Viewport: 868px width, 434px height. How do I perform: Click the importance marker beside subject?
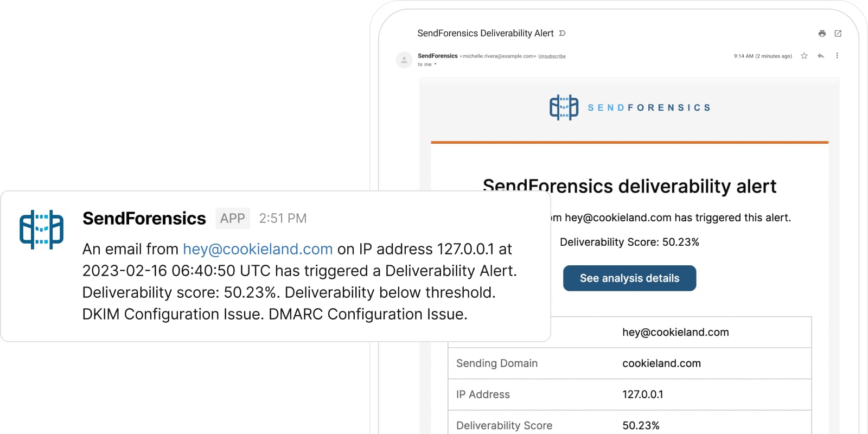coord(563,34)
